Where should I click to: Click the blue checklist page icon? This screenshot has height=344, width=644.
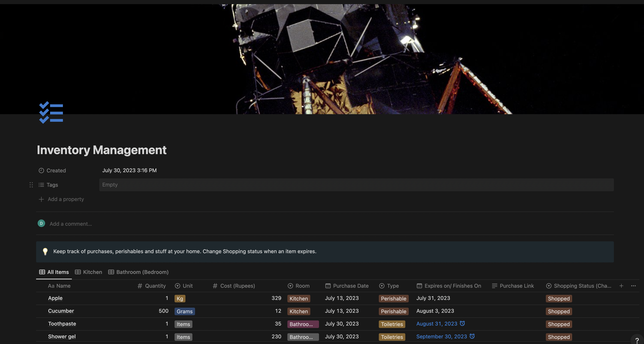click(51, 112)
